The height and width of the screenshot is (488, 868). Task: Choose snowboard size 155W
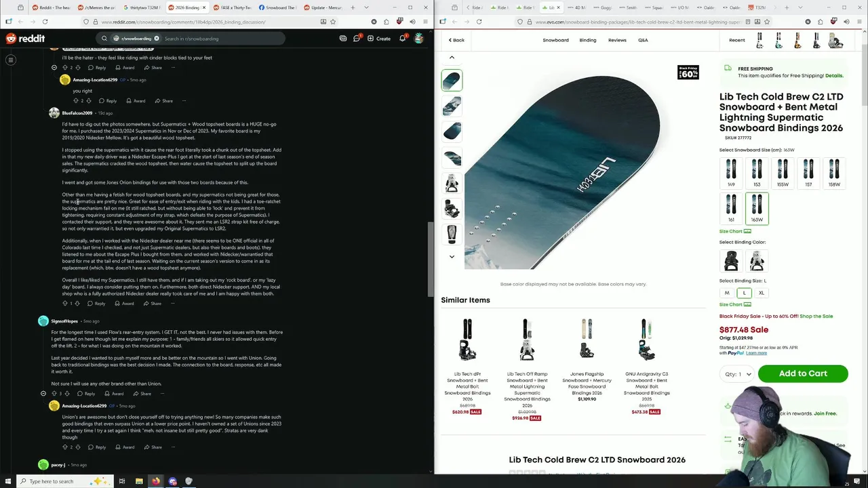[783, 173]
